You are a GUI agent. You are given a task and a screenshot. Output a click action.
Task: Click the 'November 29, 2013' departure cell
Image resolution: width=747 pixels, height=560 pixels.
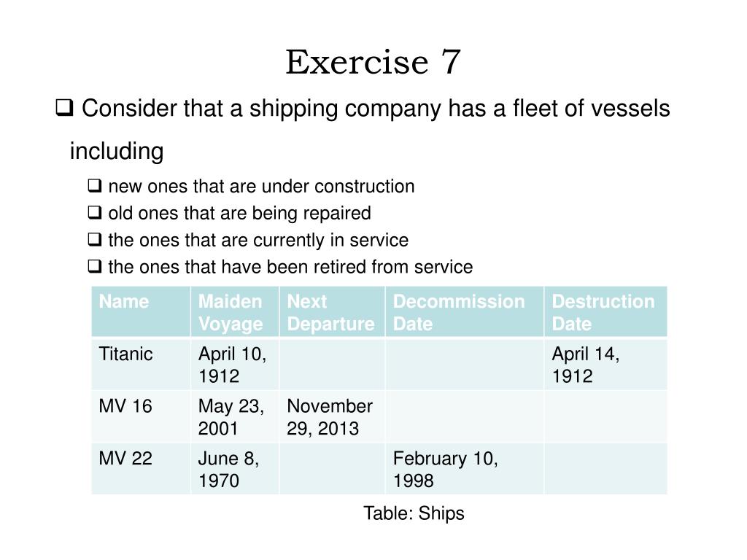pyautogui.click(x=332, y=416)
